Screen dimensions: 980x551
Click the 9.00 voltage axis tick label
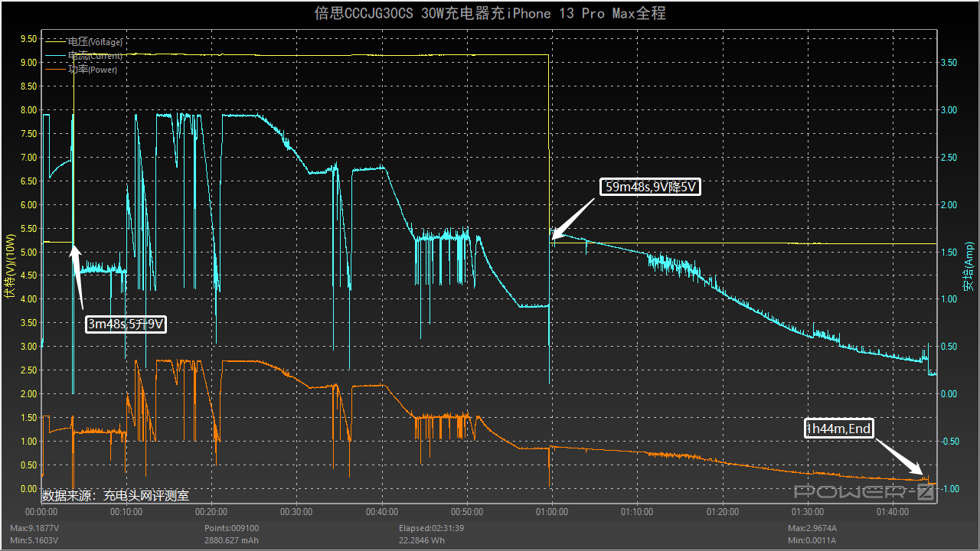28,62
